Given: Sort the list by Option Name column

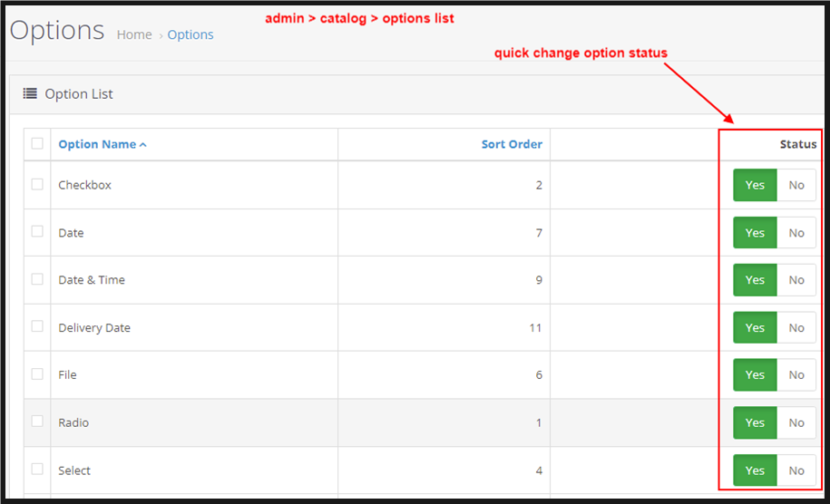Looking at the screenshot, I should tap(96, 144).
